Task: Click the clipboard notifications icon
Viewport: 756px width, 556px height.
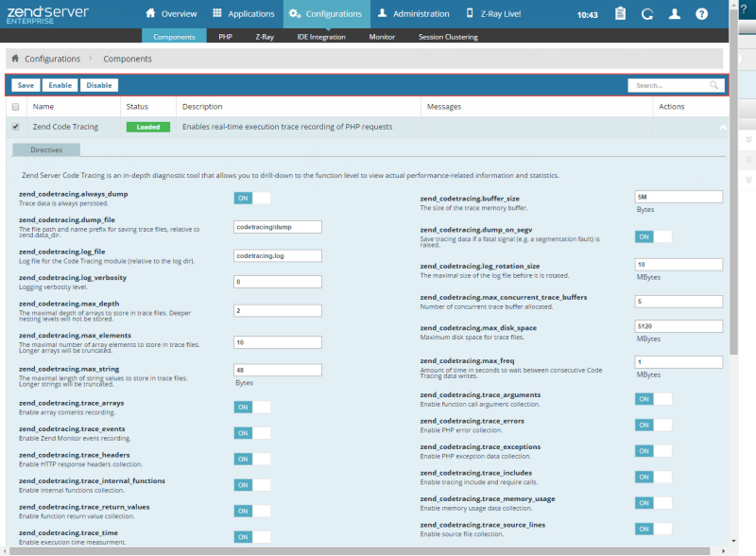Action: (620, 14)
